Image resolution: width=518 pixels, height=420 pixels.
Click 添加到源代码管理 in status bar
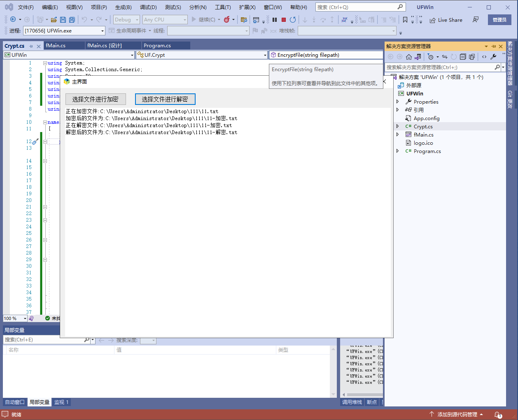tap(456, 414)
